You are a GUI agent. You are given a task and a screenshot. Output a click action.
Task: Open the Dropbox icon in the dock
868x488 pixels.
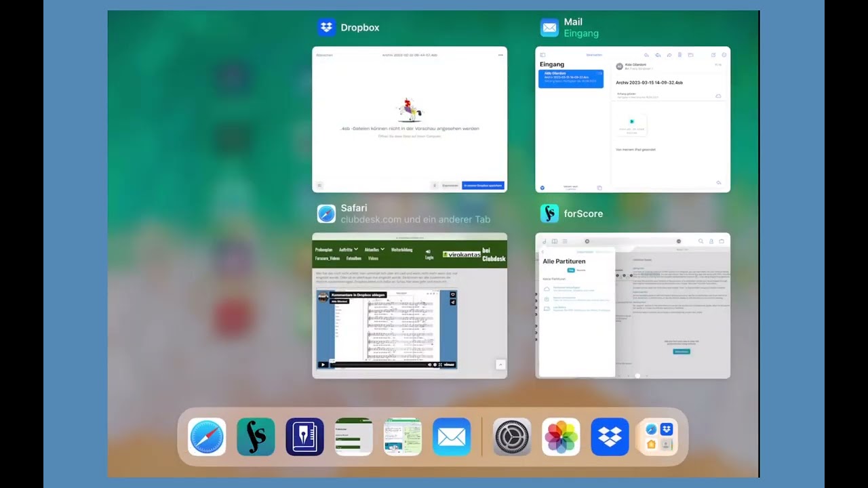click(x=610, y=436)
